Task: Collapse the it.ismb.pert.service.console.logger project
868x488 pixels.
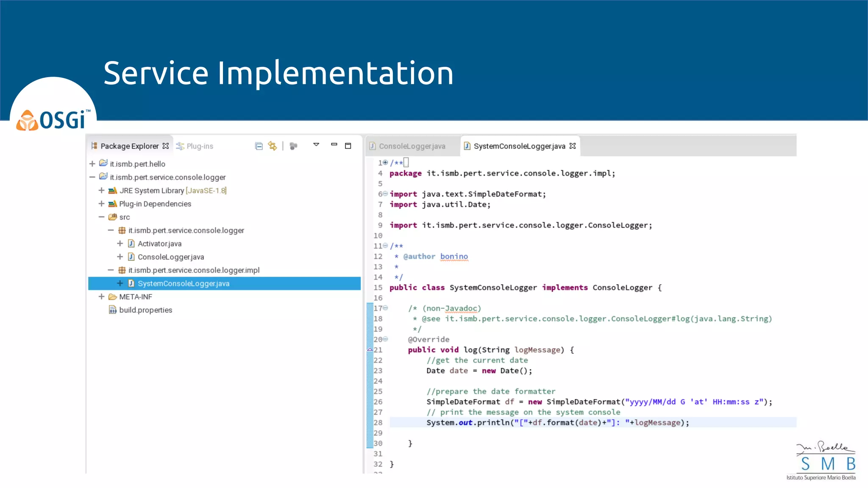Action: [92, 177]
